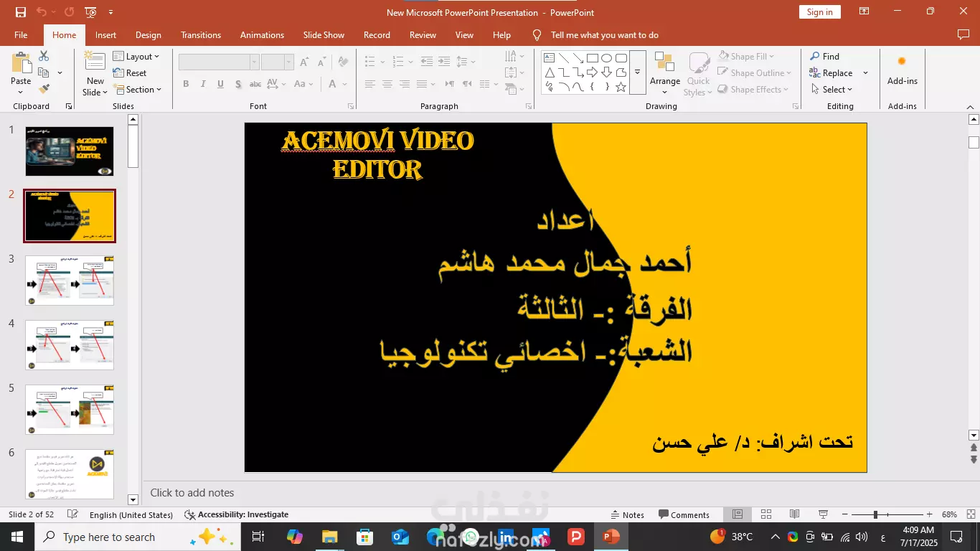Open the Design tab
Image resolution: width=980 pixels, height=551 pixels.
[x=149, y=34]
